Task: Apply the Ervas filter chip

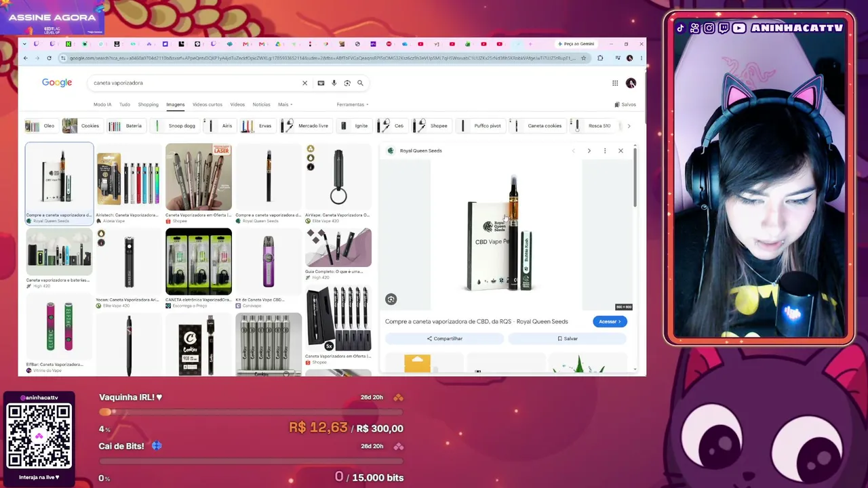Action: (256, 126)
